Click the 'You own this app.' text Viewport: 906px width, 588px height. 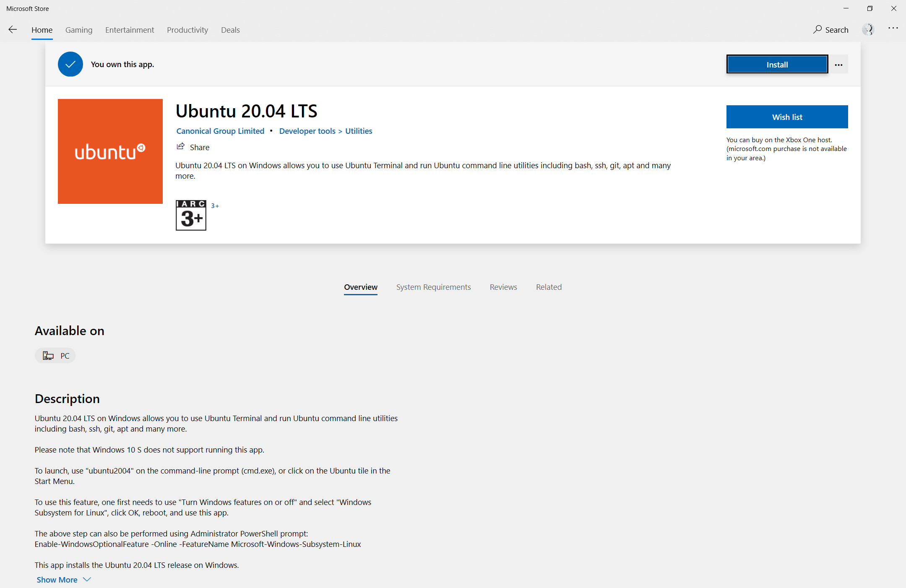click(122, 64)
